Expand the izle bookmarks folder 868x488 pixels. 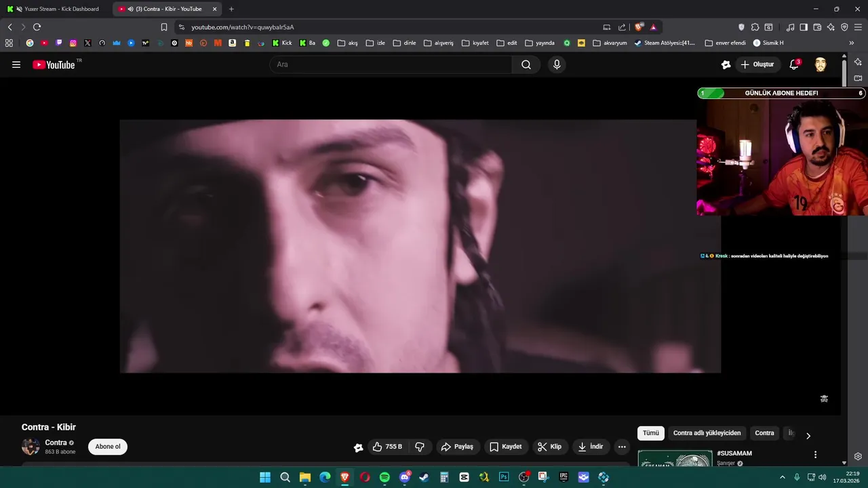click(x=375, y=43)
